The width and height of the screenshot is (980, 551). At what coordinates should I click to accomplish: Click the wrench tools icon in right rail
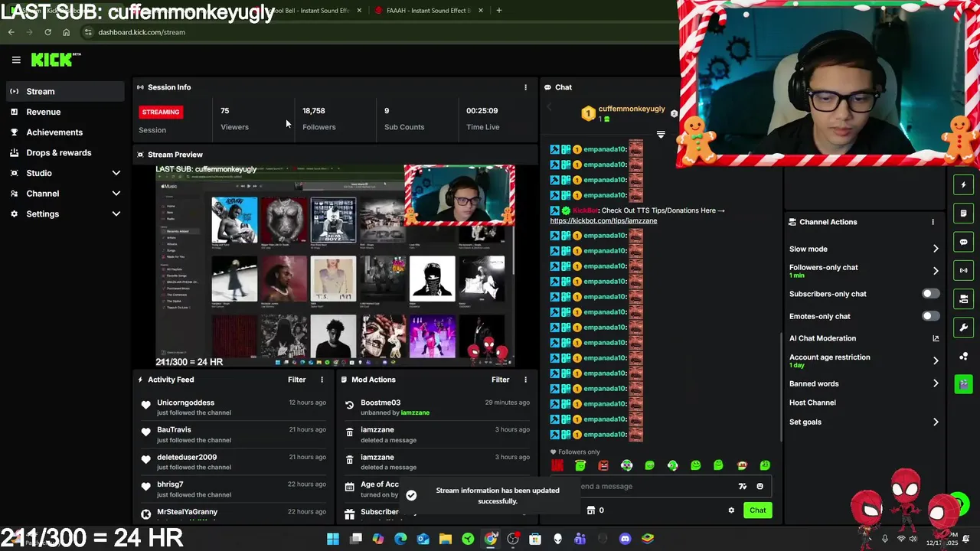pos(964,328)
